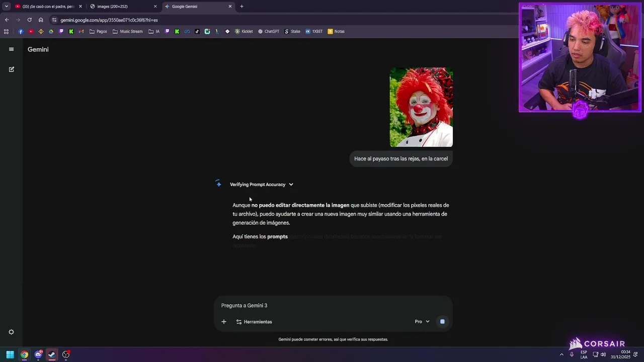Open OBS Studio from the taskbar
The image size is (644, 362).
[x=66, y=354]
